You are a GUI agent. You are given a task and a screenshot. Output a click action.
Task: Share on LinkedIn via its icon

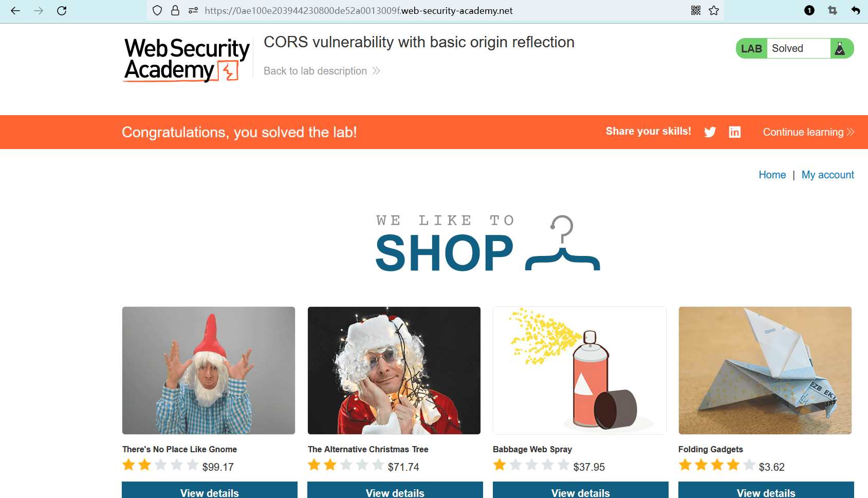(735, 132)
